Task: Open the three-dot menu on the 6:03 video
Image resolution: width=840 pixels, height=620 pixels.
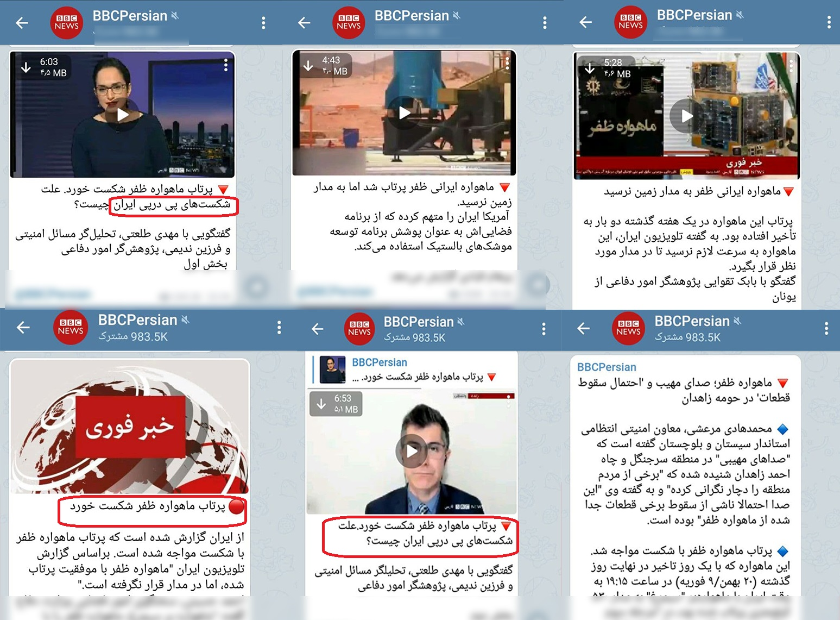Action: tap(226, 65)
